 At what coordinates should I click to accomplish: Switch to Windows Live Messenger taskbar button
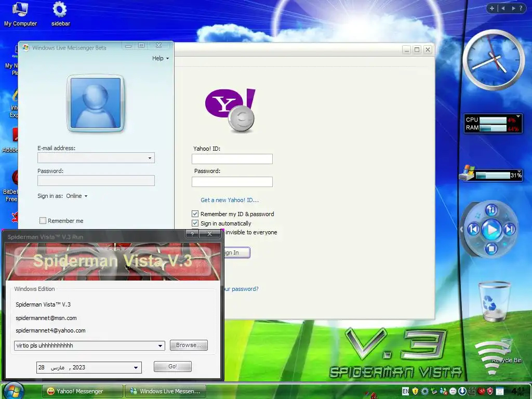point(165,391)
